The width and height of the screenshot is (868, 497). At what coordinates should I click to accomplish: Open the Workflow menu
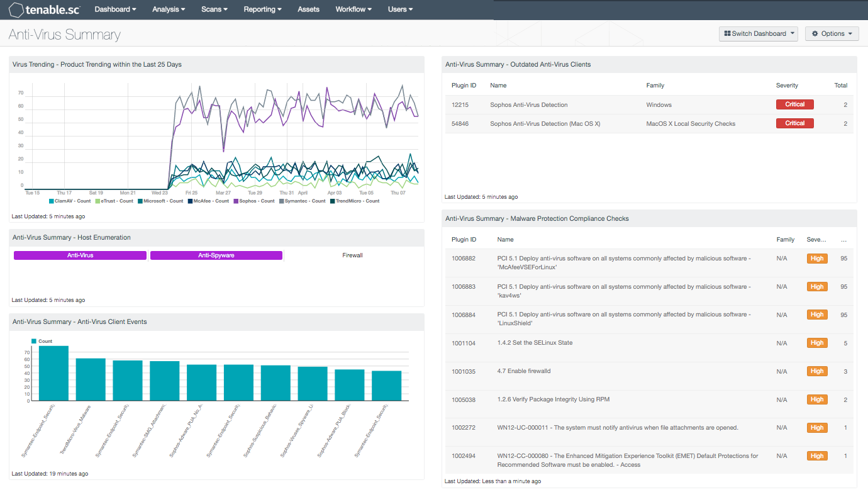point(353,9)
